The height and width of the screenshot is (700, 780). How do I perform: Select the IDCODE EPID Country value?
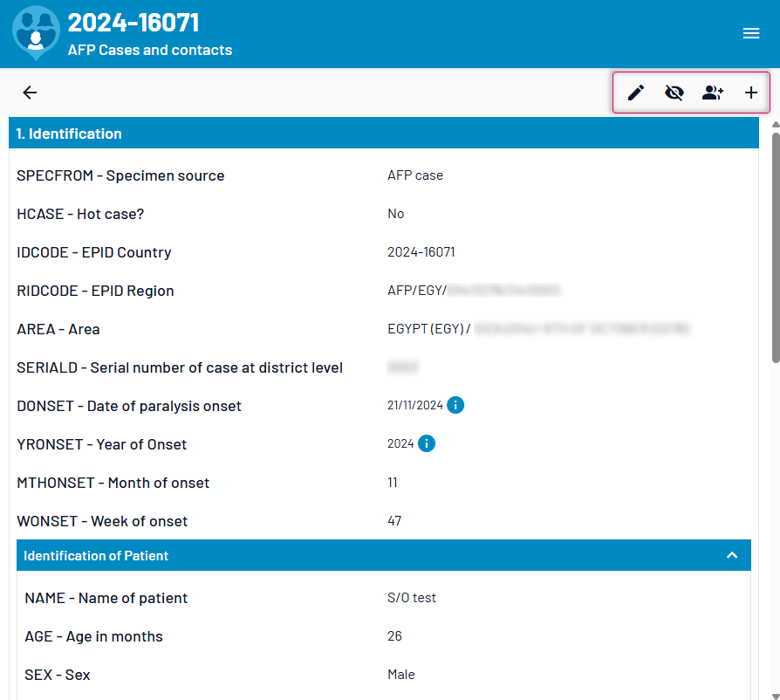(x=421, y=252)
